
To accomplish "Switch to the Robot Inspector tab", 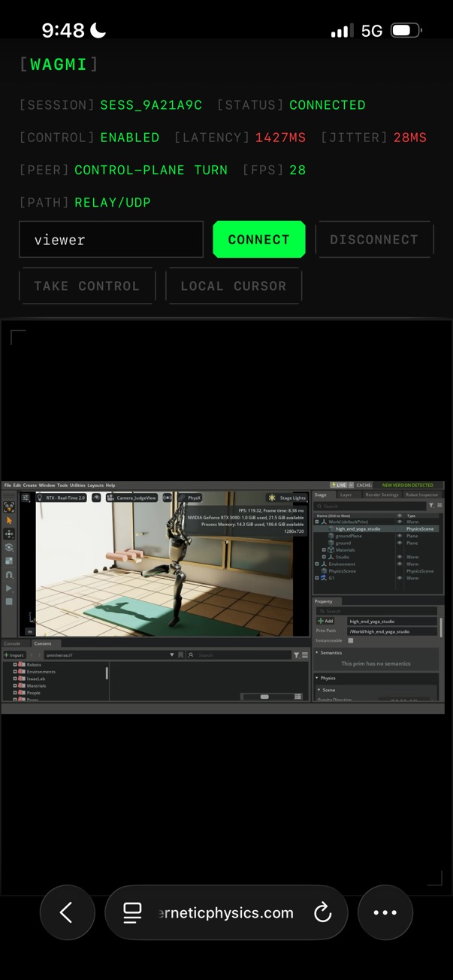I will click(x=422, y=495).
